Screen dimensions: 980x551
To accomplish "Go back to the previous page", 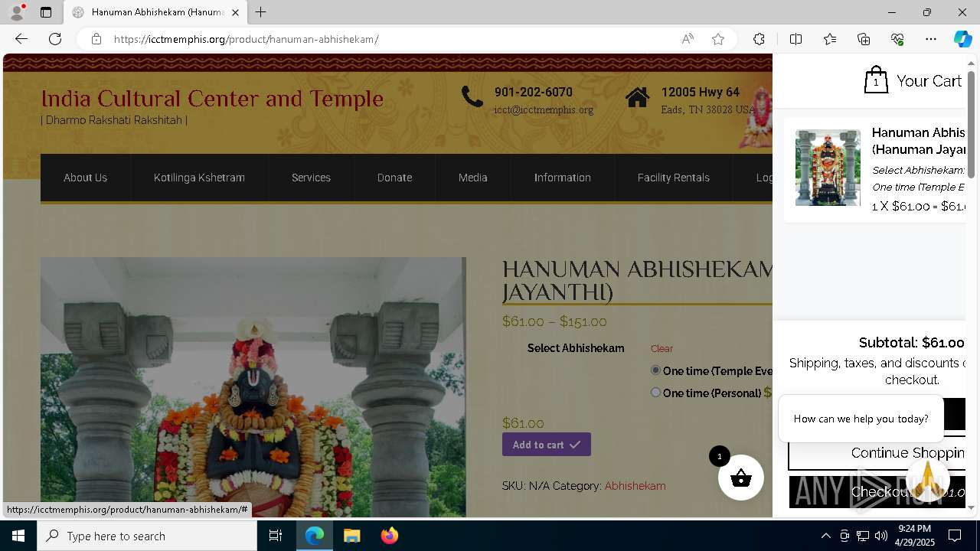I will tap(21, 39).
